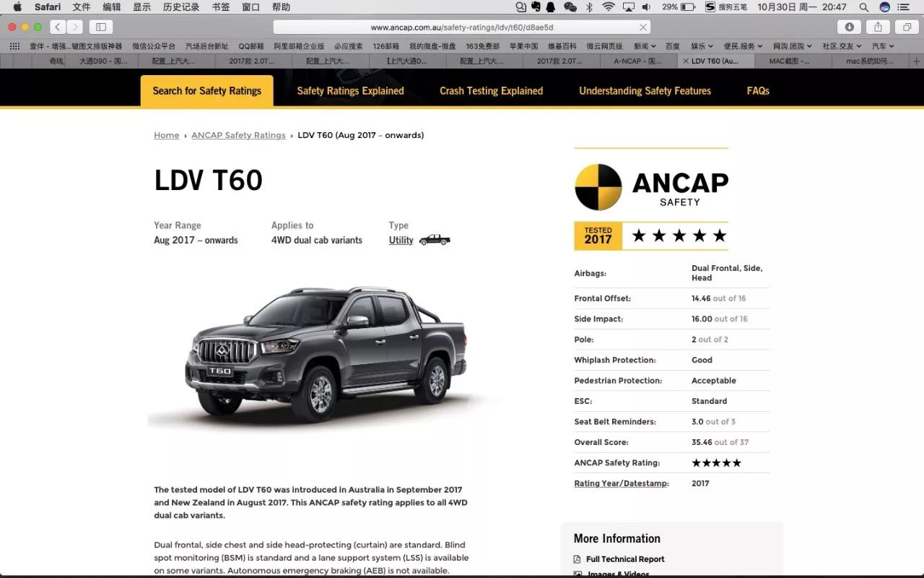Viewport: 924px width, 578px height.
Task: Expand the 娱乐 bookmarks folder
Action: tap(702, 46)
